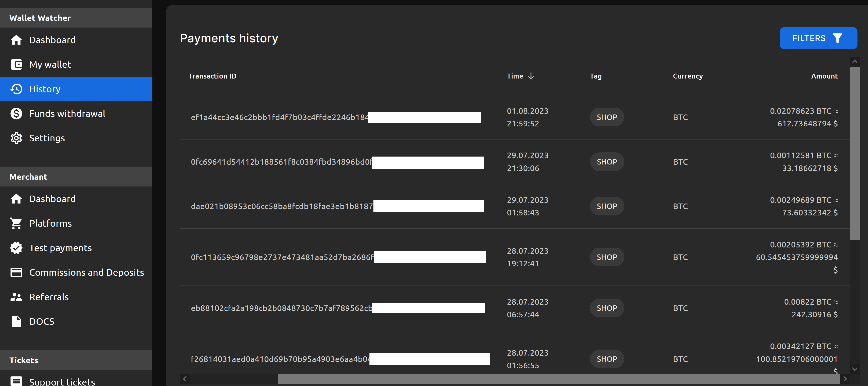Click the Funds withdrawal dollar icon
Image resolution: width=868 pixels, height=386 pixels.
(16, 114)
